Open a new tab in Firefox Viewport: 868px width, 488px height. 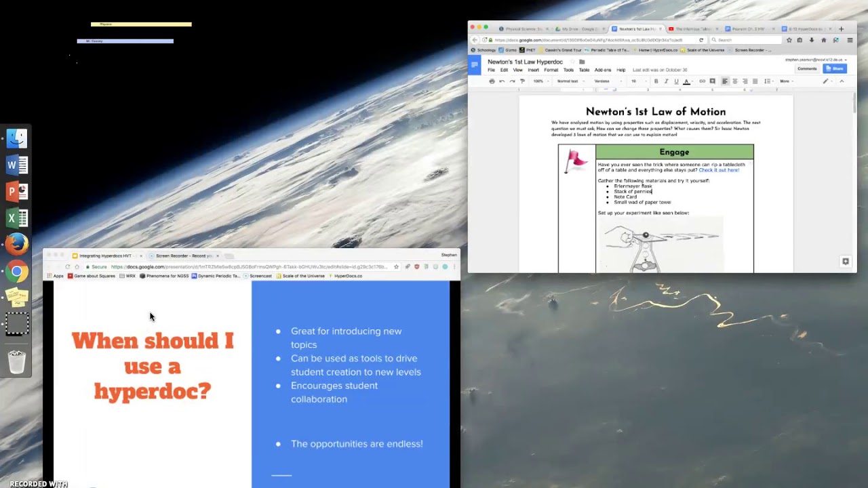coord(842,29)
